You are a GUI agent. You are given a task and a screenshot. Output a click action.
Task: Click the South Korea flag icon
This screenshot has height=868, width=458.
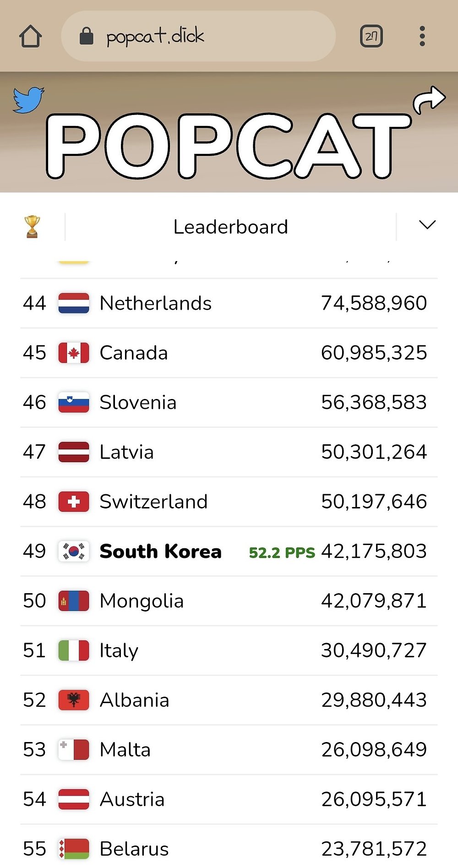(x=74, y=551)
